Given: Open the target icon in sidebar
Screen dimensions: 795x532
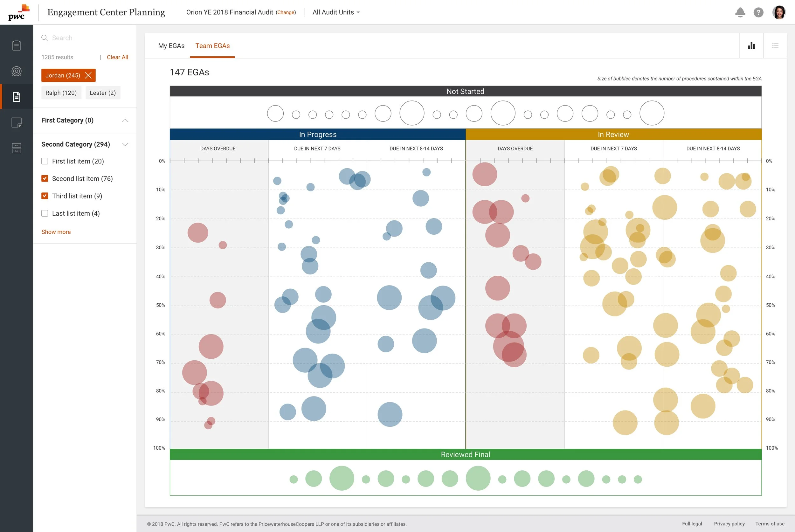Looking at the screenshot, I should [16, 71].
